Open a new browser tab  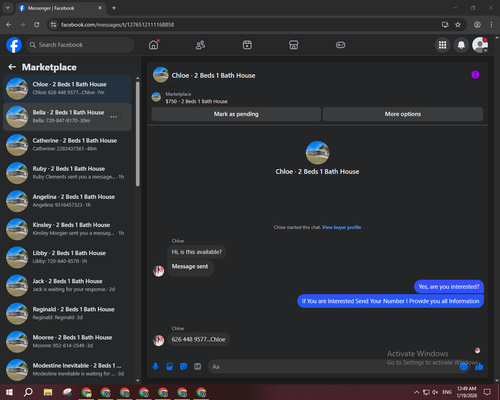(x=114, y=8)
